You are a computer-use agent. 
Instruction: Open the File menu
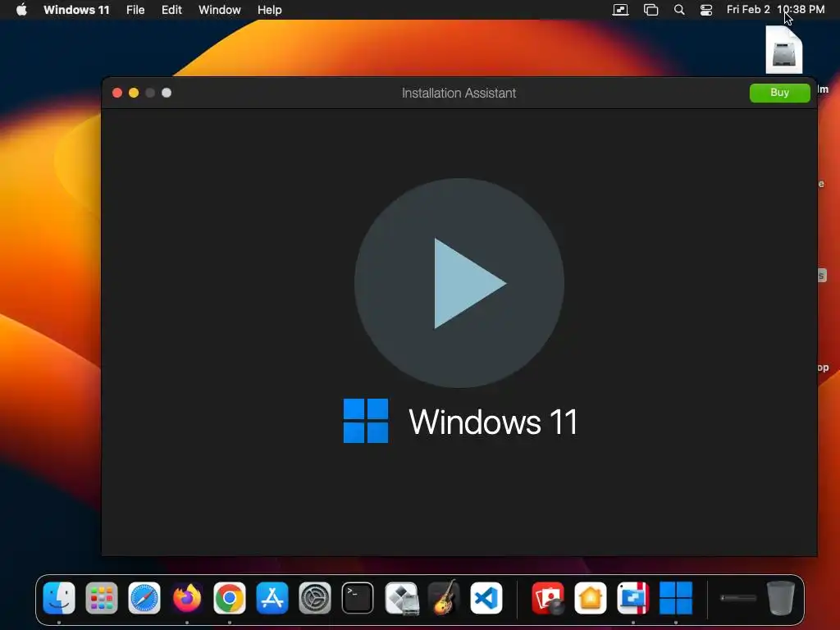[x=135, y=10]
